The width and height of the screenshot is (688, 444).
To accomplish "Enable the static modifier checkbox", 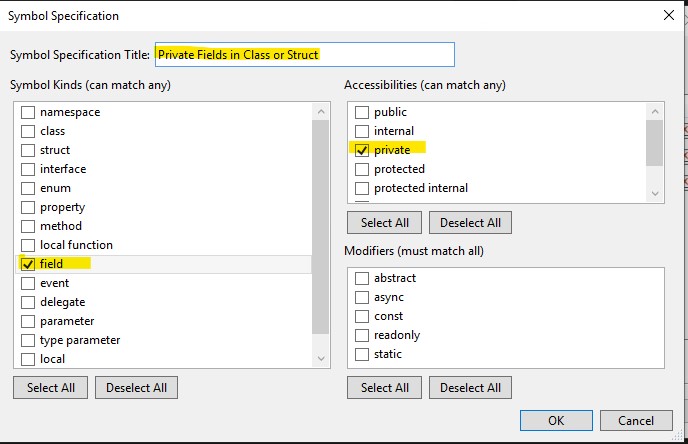I will [362, 354].
